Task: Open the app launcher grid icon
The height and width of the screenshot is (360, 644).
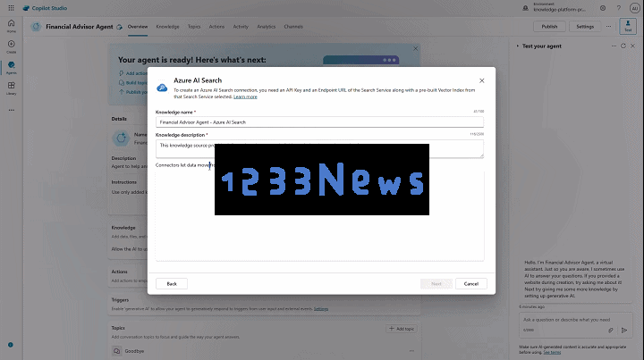Action: (x=11, y=8)
